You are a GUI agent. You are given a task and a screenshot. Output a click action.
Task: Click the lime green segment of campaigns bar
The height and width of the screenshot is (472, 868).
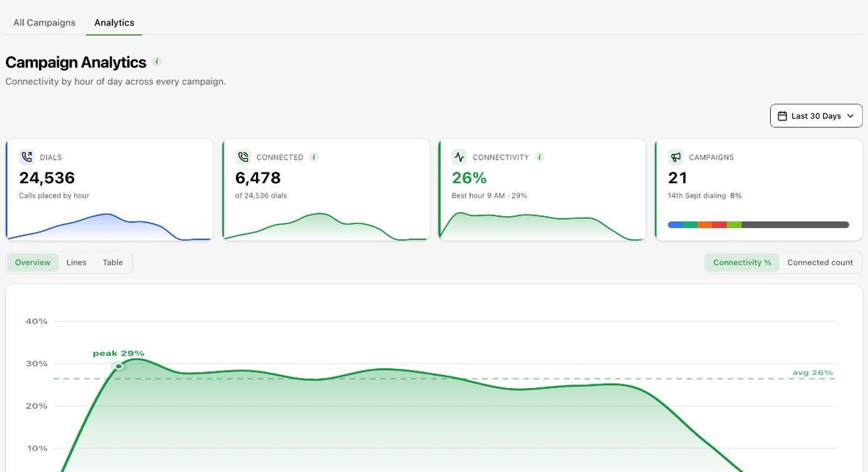click(734, 225)
